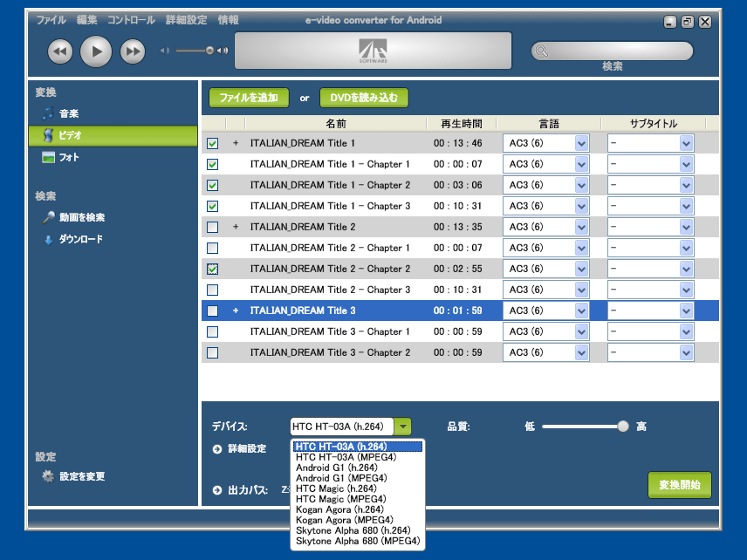This screenshot has width=747, height=560.
Task: Expand the Title 3 plus sign
Action: click(x=236, y=311)
